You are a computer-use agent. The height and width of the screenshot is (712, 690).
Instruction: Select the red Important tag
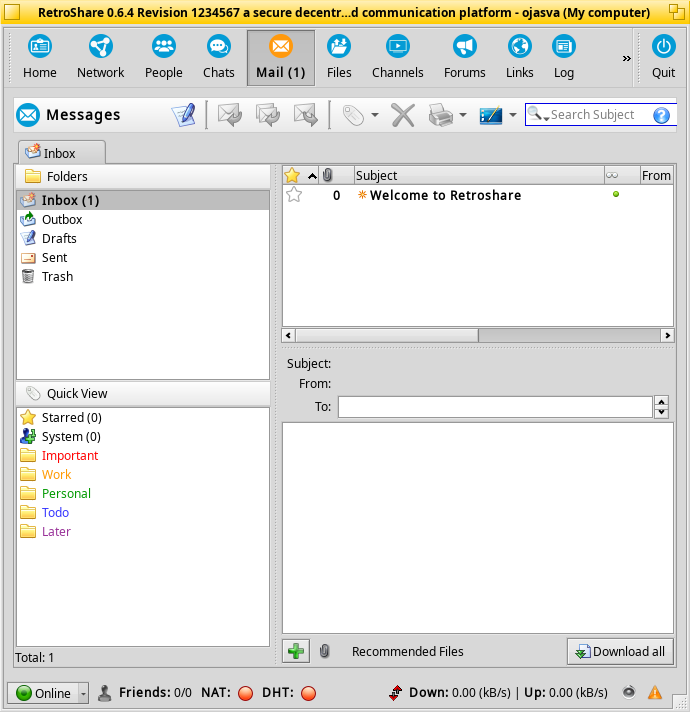(143, 455)
